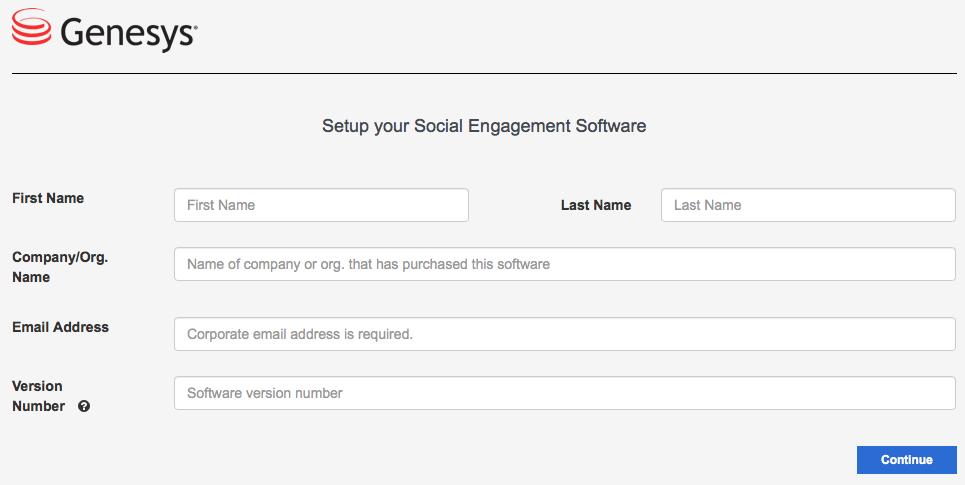The width and height of the screenshot is (965, 485).
Task: Click the Version Number label text
Action: [x=38, y=396]
